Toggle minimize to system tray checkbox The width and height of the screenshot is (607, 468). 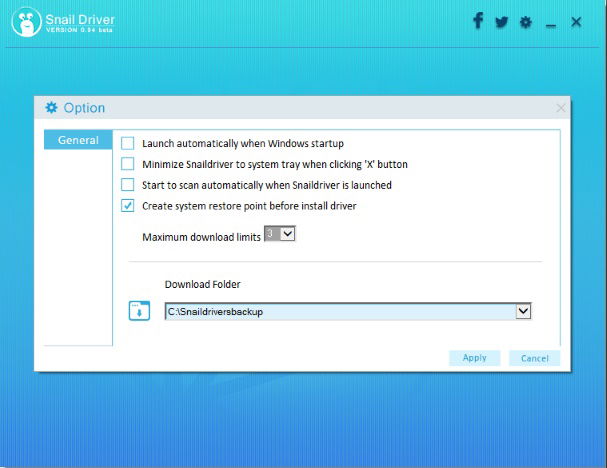pyautogui.click(x=127, y=164)
